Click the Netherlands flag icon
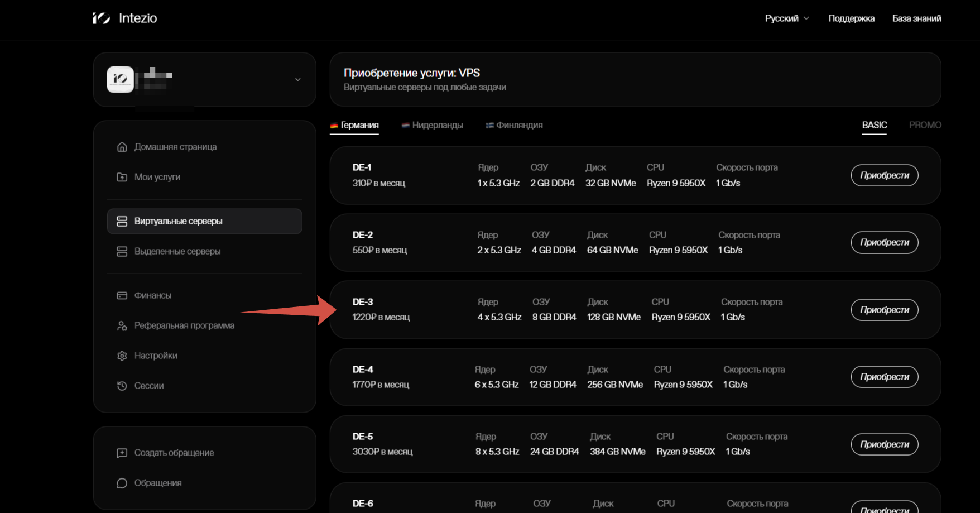 coord(405,126)
